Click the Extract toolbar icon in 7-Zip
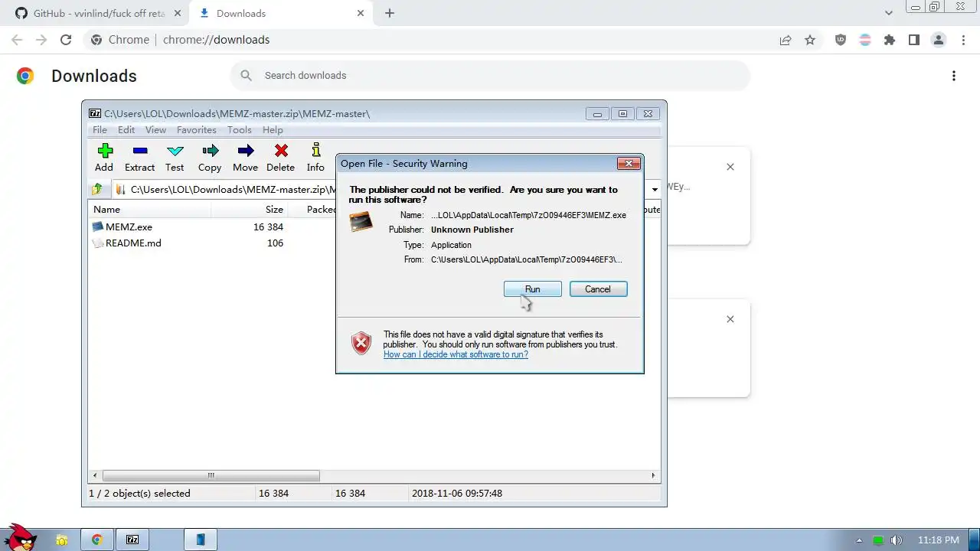Viewport: 980px width, 551px height. tap(139, 158)
